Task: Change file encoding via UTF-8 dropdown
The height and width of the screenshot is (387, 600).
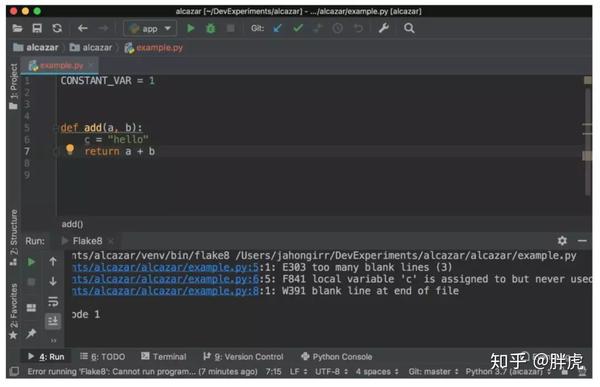Action: click(331, 372)
